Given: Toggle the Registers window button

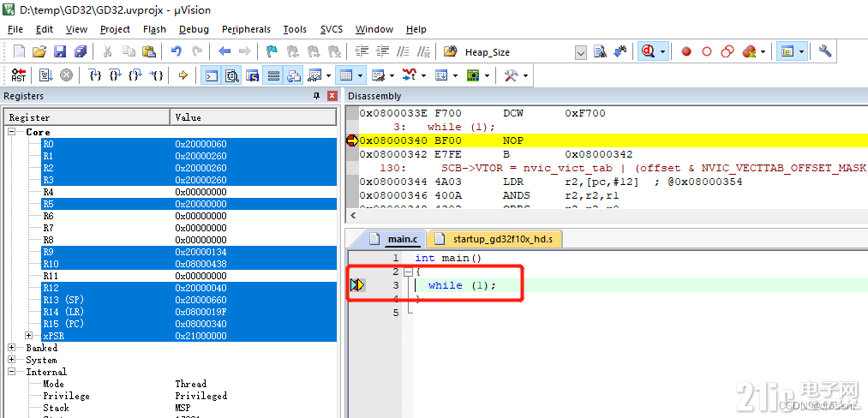Looking at the screenshot, I should [273, 75].
